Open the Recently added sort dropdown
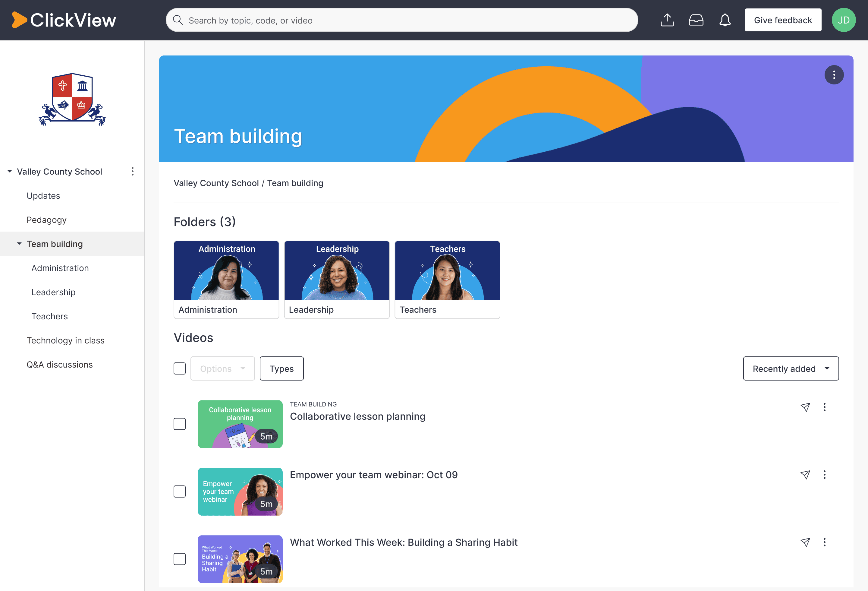The image size is (868, 591). click(x=791, y=369)
